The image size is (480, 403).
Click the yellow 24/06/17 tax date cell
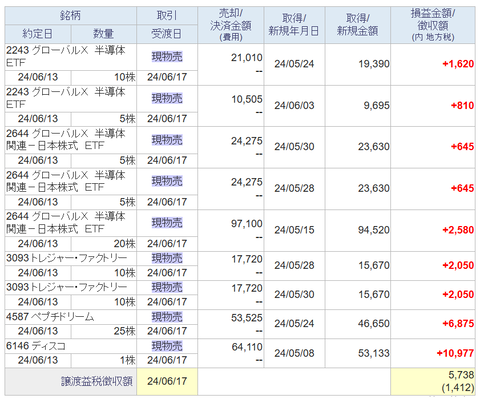(167, 382)
